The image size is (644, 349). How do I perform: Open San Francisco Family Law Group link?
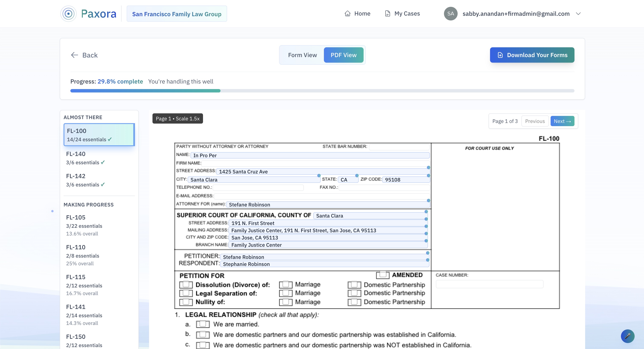pos(177,14)
